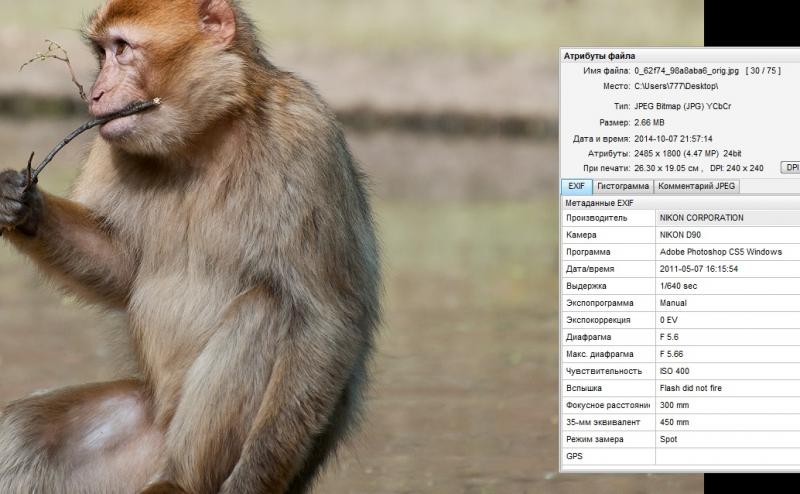Viewport: 800px width, 494px height.
Task: Click the path C:\Users\777\Desktop\
Action: [676, 86]
